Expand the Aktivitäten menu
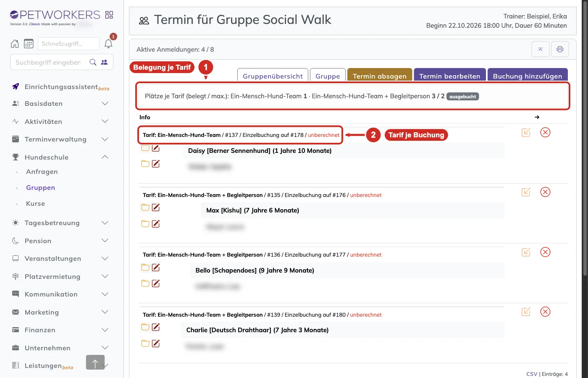Screen dimensions: 588x378 [60, 121]
